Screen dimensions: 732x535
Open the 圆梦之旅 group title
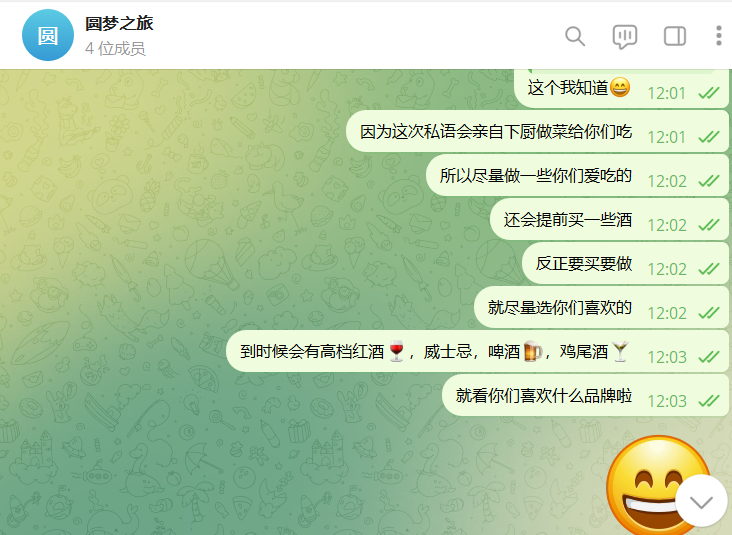[x=119, y=23]
